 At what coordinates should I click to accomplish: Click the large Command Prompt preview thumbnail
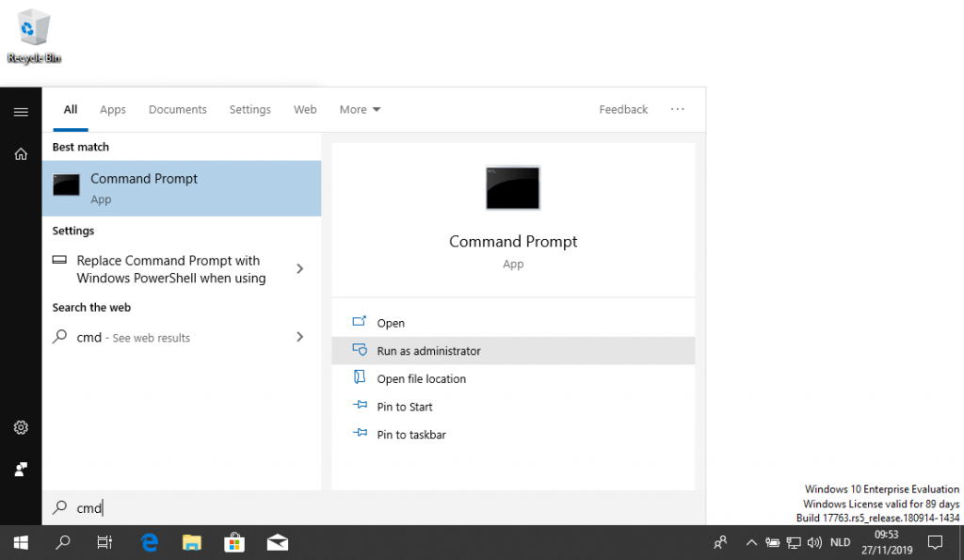pyautogui.click(x=513, y=188)
